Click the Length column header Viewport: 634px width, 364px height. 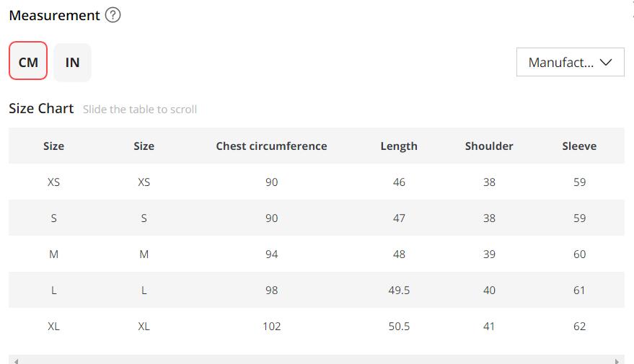pyautogui.click(x=399, y=146)
